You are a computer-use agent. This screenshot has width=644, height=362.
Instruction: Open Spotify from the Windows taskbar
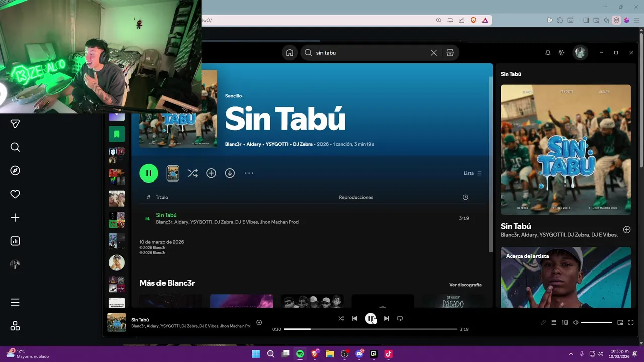point(300,354)
